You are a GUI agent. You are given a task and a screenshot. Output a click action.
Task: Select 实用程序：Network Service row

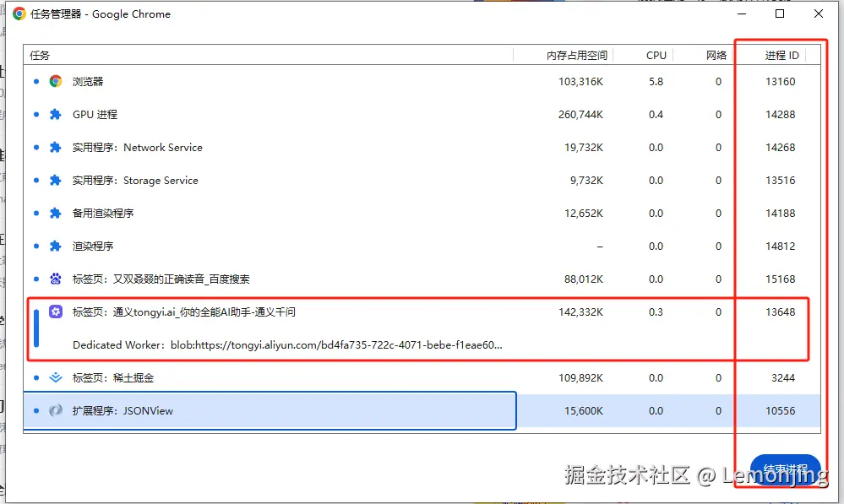coord(422,147)
